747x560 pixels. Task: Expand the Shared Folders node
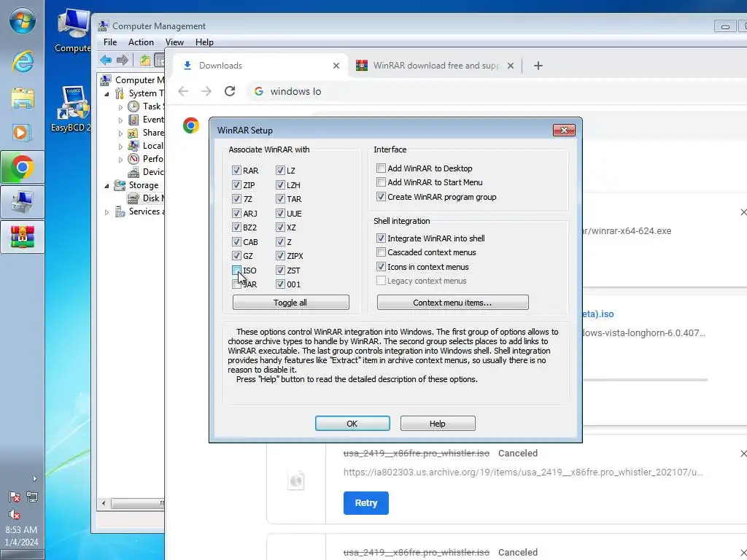point(120,133)
